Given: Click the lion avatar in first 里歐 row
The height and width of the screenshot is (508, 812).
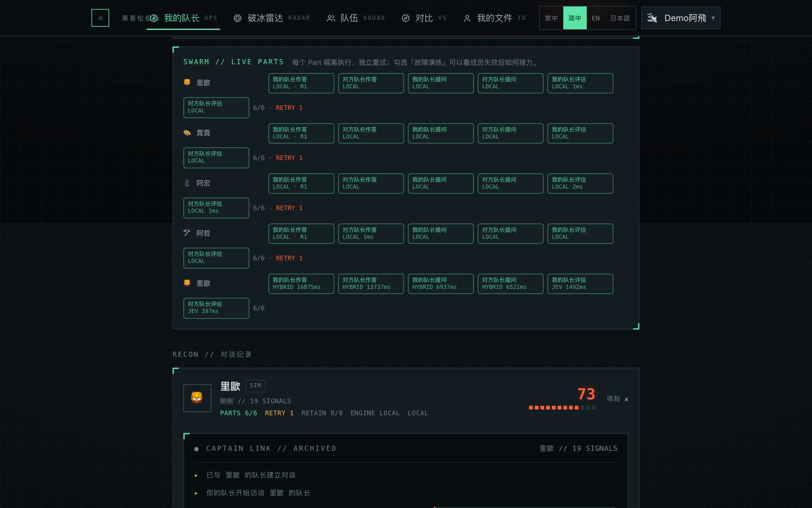Looking at the screenshot, I should click(x=187, y=82).
